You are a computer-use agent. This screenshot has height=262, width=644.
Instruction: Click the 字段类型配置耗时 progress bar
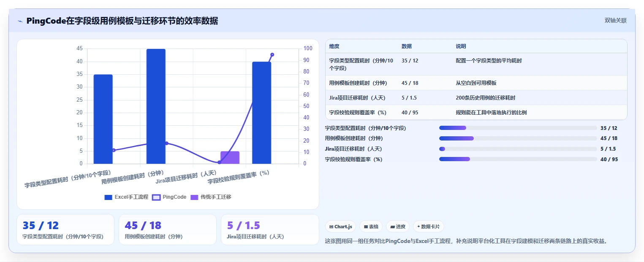click(518, 128)
